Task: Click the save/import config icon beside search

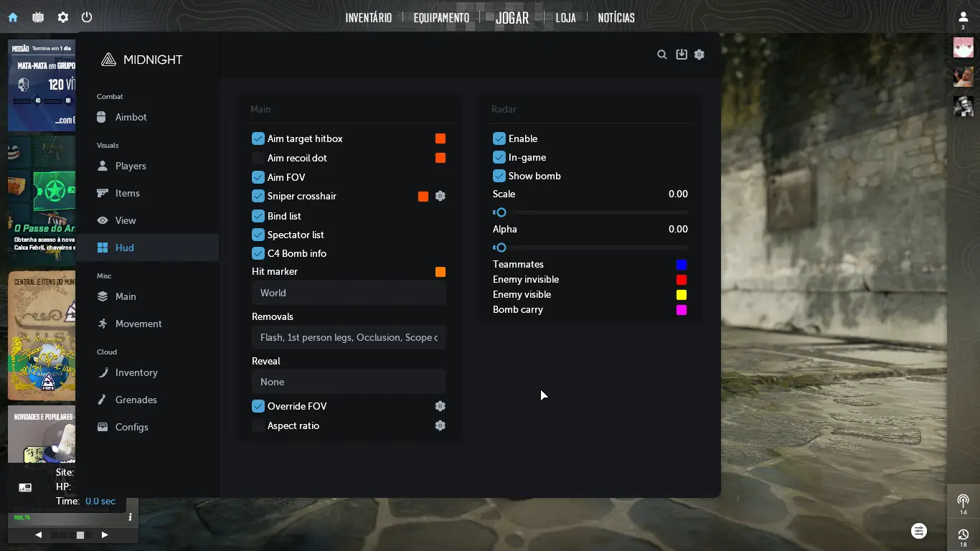Action: [x=682, y=55]
